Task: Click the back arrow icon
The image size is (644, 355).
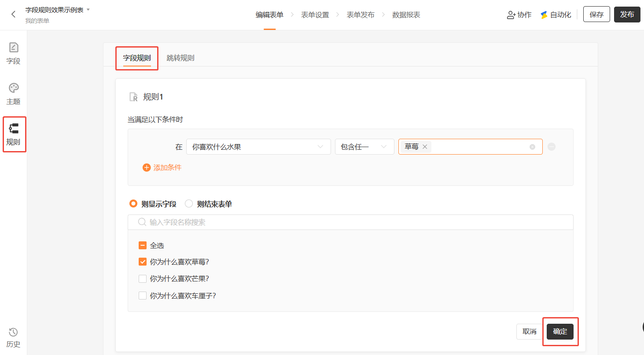Action: click(x=13, y=14)
